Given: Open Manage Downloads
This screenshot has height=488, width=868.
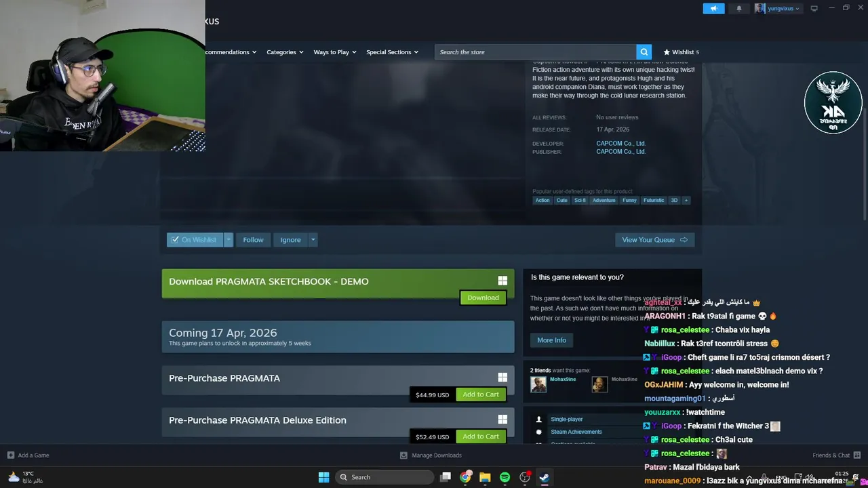Looking at the screenshot, I should tap(431, 455).
